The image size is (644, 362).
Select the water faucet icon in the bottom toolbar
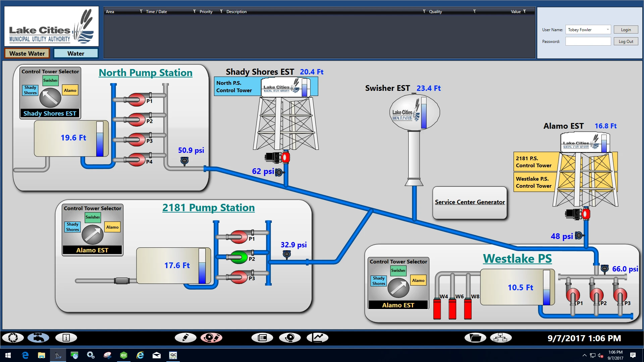(38, 338)
